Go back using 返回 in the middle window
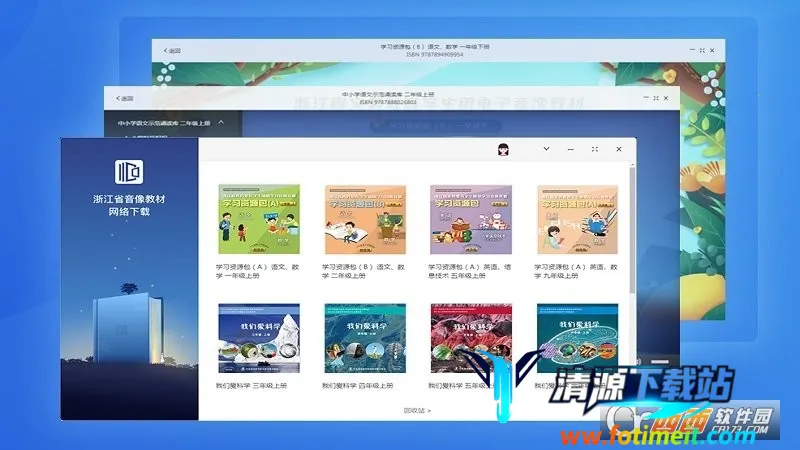800x450 pixels. pos(125,98)
